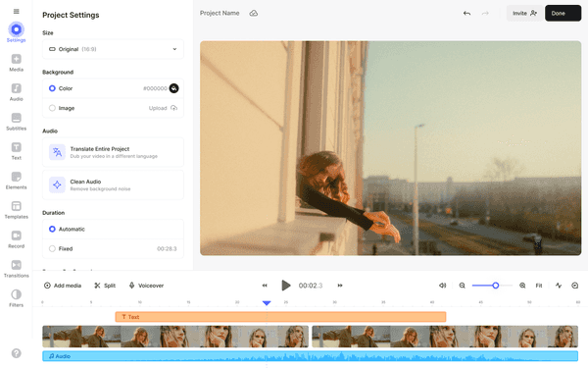Screen dimensions: 588x368
Task: Click the help question mark icon
Action: (16, 353)
